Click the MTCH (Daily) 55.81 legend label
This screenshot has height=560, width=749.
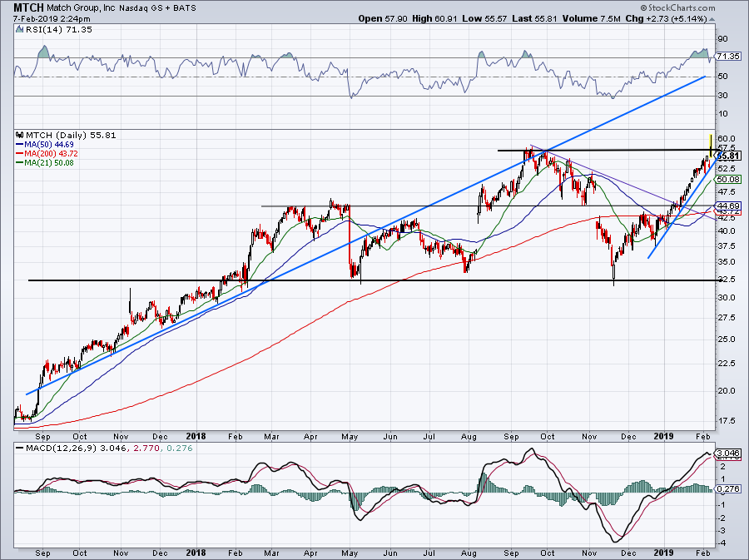click(x=71, y=135)
